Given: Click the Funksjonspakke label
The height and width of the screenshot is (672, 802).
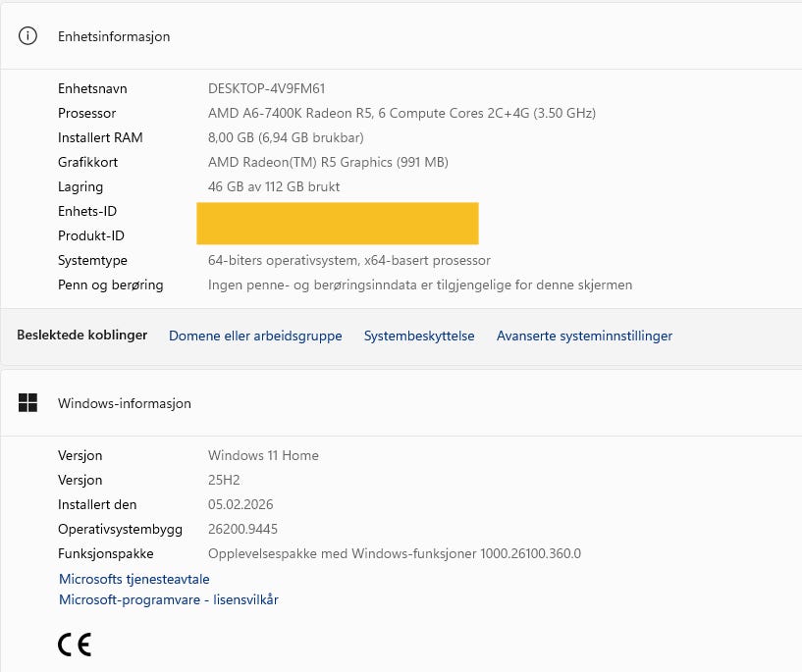Looking at the screenshot, I should point(105,553).
